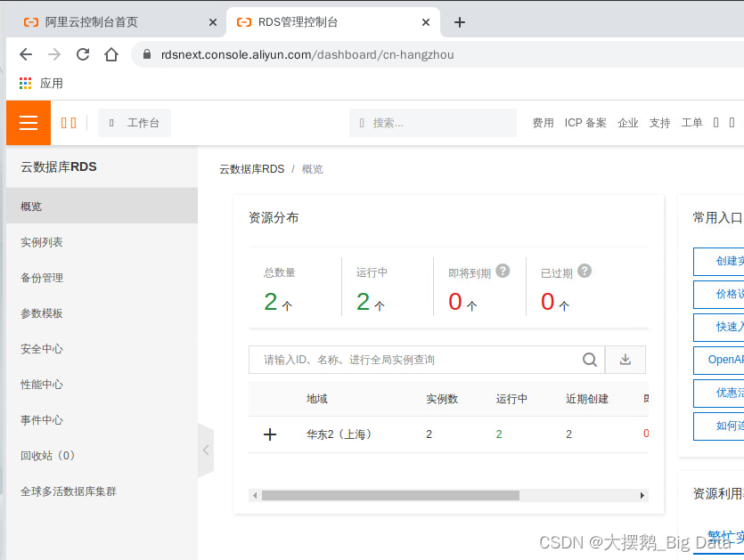Download the instance list with download icon
744x560 pixels.
625,360
